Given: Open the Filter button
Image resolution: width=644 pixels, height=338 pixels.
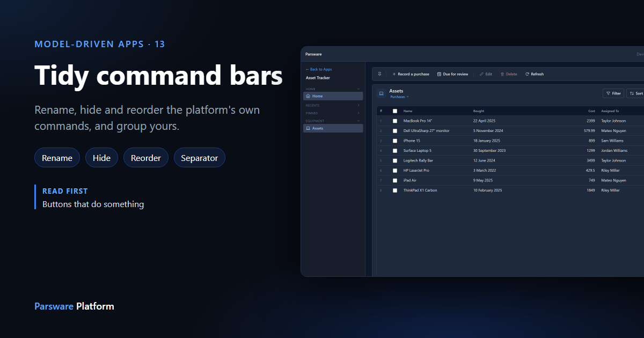Looking at the screenshot, I should pos(613,93).
